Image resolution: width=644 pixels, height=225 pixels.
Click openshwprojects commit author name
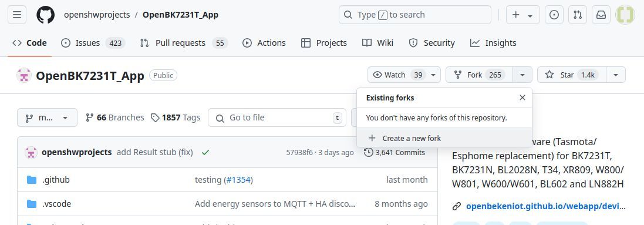pos(77,152)
